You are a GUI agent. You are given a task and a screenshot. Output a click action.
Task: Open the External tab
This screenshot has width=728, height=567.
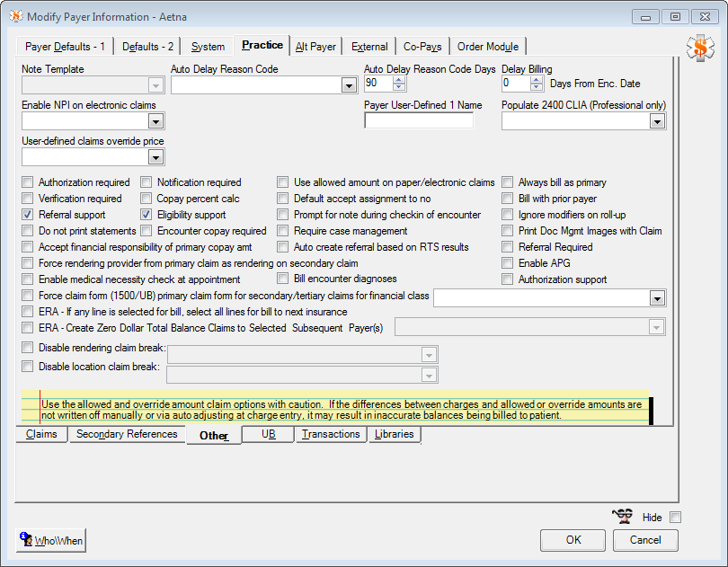(x=369, y=47)
